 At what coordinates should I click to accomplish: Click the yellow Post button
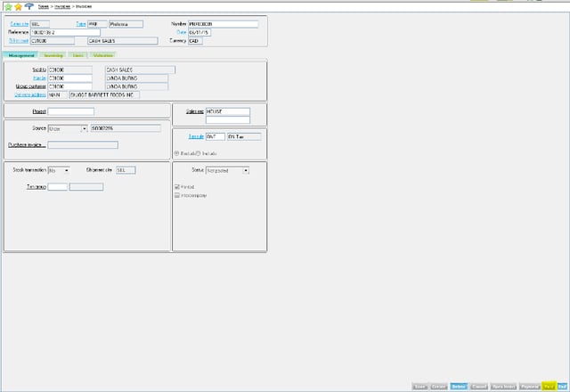[549, 387]
